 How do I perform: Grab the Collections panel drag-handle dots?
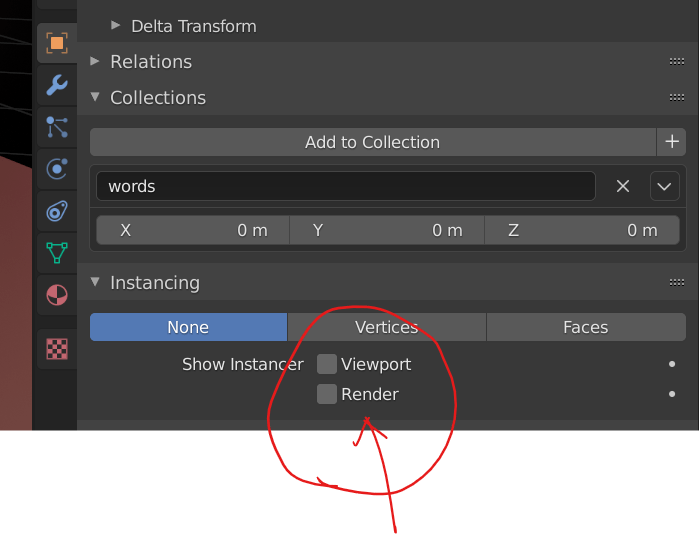676,98
